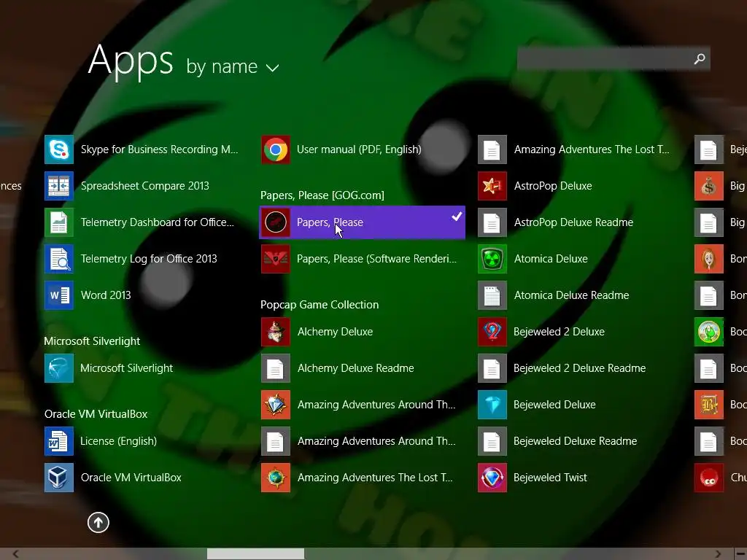The width and height of the screenshot is (747, 560).
Task: Click the 'Oracle VM VirtualBox' group header
Action: 96,414
